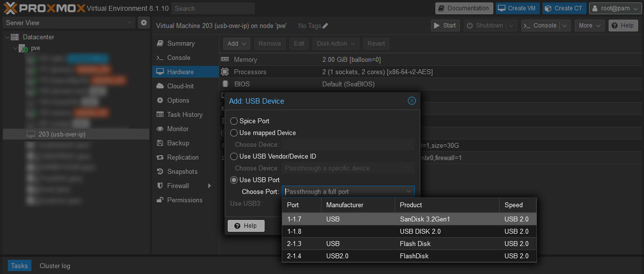Expand the root@pam user menu
Screen dimensions: 644x274
click(616, 8)
